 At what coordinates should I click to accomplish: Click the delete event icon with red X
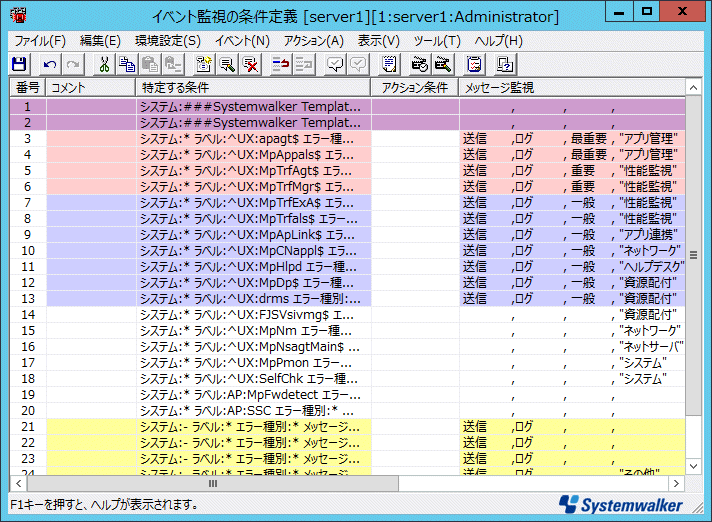click(x=251, y=64)
